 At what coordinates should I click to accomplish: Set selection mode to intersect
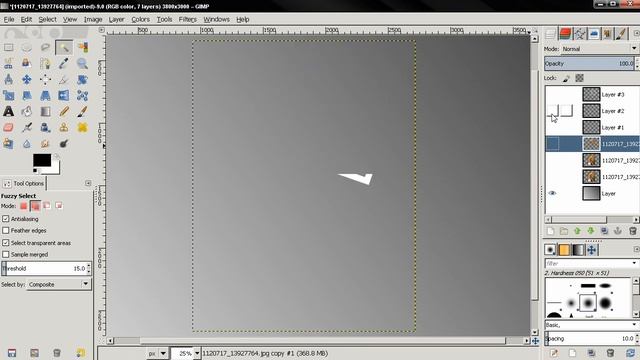click(59, 206)
